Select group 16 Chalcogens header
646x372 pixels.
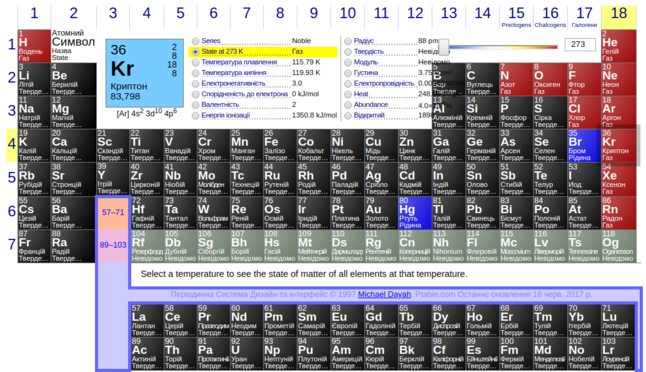(x=550, y=17)
